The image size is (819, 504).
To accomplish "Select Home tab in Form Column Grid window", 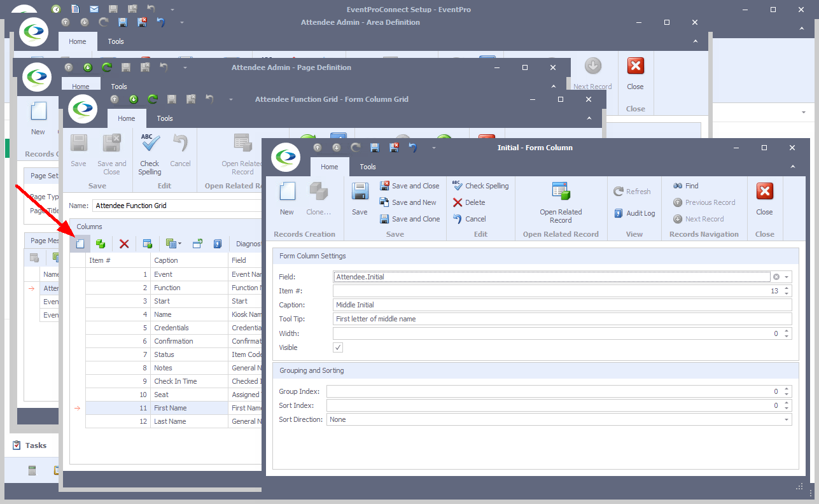I will click(x=127, y=118).
